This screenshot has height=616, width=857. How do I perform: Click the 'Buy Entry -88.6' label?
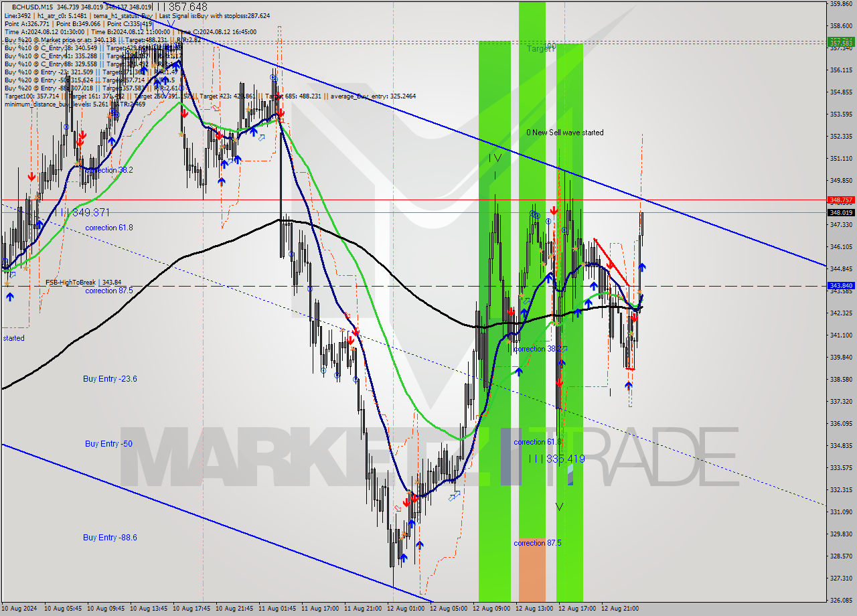pos(110,537)
